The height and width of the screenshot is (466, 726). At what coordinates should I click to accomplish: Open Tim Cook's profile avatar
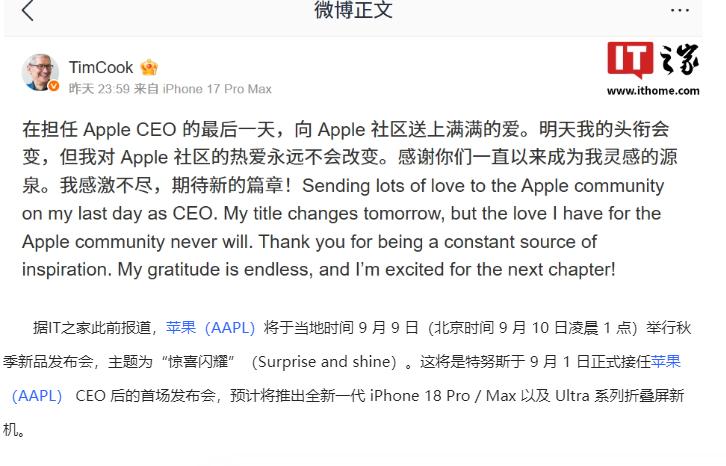[40, 72]
